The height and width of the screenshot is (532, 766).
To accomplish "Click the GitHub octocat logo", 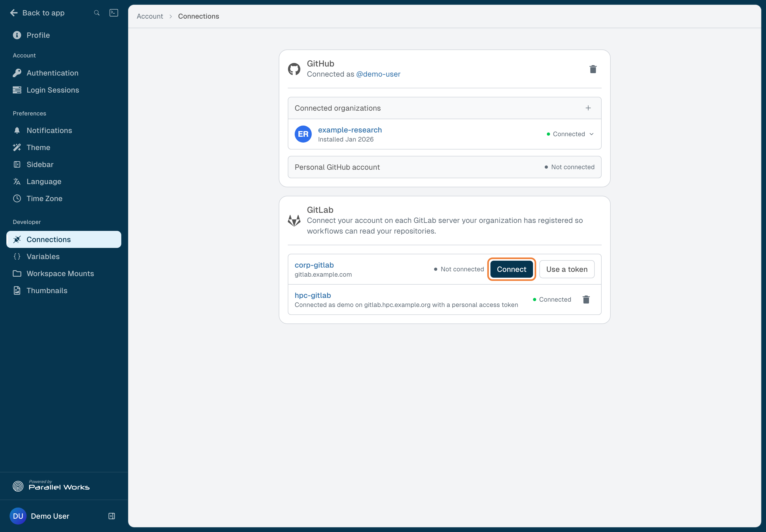I will pyautogui.click(x=294, y=69).
